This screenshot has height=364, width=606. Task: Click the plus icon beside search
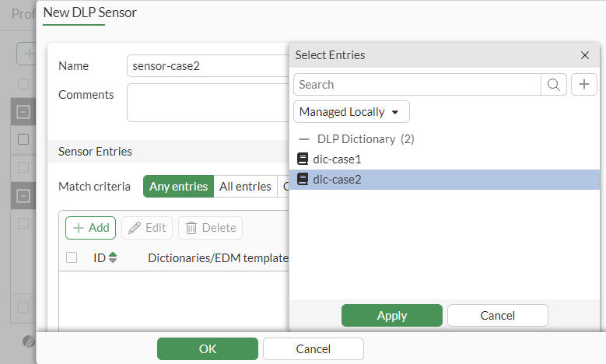[584, 85]
